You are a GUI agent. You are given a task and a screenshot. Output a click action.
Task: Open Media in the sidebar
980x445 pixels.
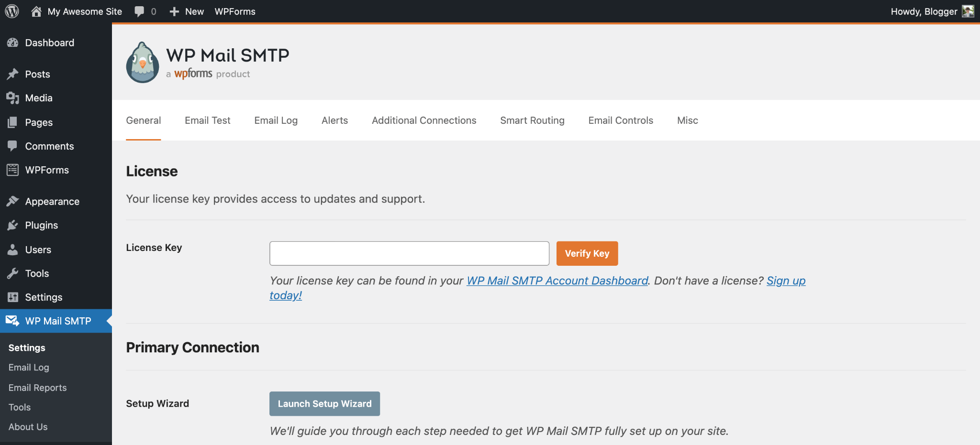click(39, 98)
